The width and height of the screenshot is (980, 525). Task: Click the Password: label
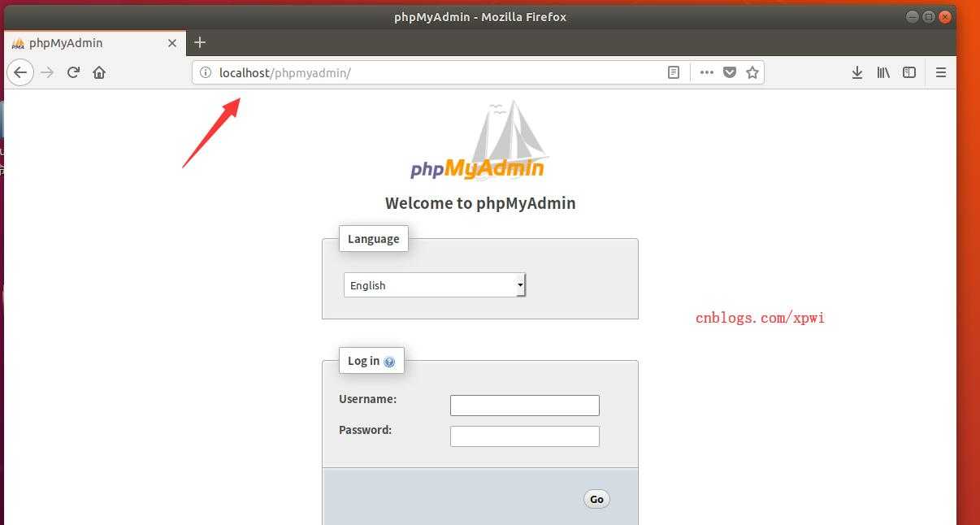tap(365, 430)
